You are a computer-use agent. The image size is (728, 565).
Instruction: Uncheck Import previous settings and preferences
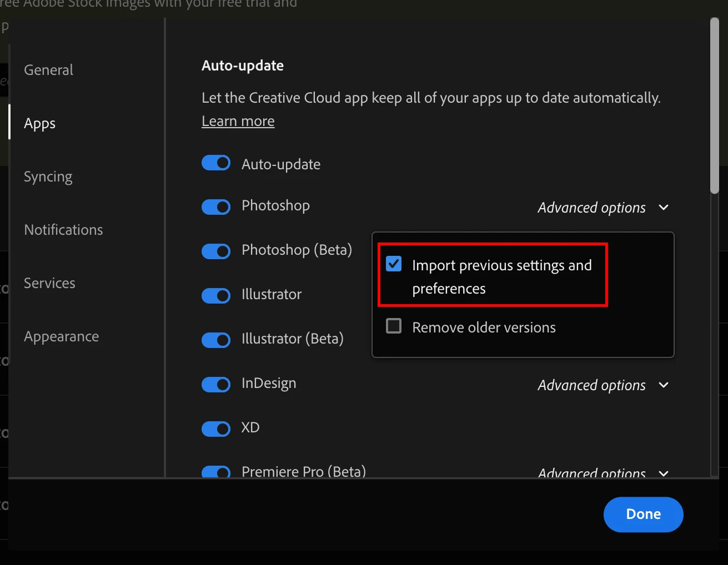(x=394, y=264)
